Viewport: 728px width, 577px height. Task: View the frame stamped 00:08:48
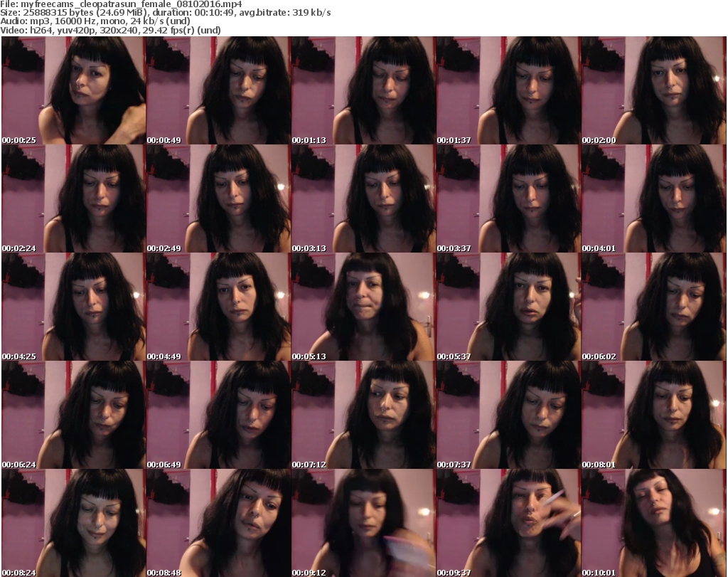click(x=218, y=523)
